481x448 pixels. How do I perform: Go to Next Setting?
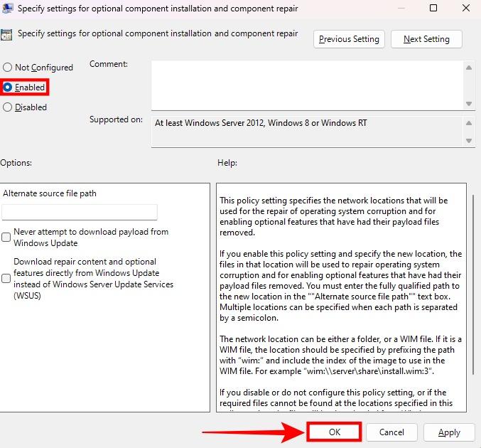[x=426, y=39]
